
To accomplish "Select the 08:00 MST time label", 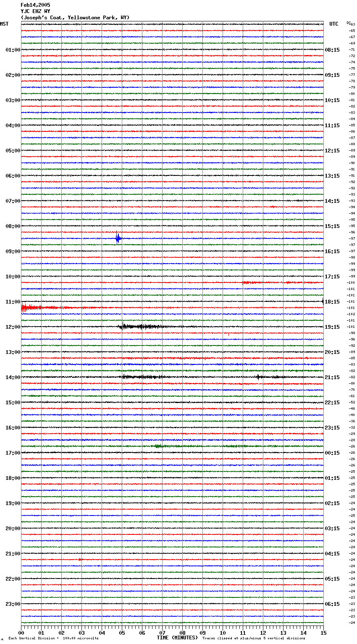I will coord(13,226).
